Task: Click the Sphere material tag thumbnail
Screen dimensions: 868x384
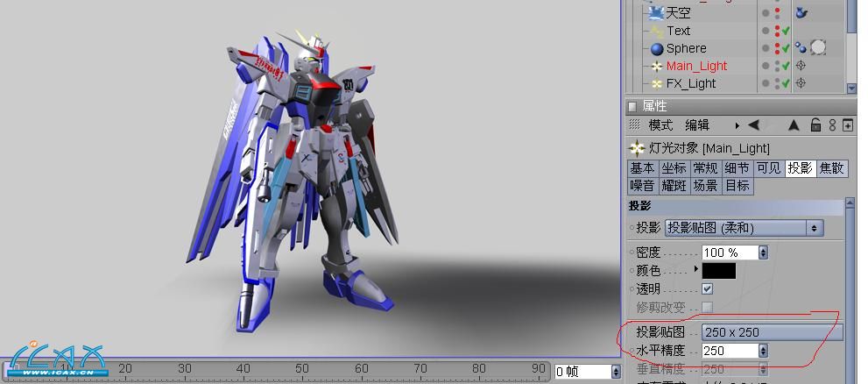Action: click(x=818, y=48)
